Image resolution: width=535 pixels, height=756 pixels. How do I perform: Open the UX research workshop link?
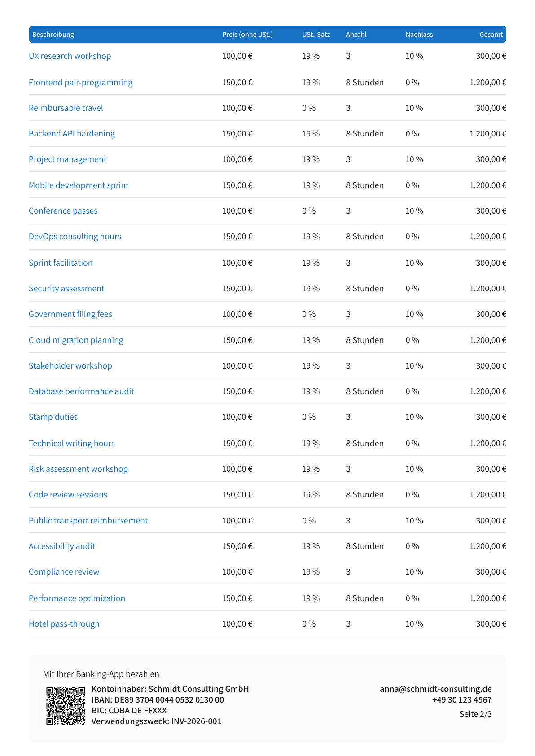[x=70, y=56]
